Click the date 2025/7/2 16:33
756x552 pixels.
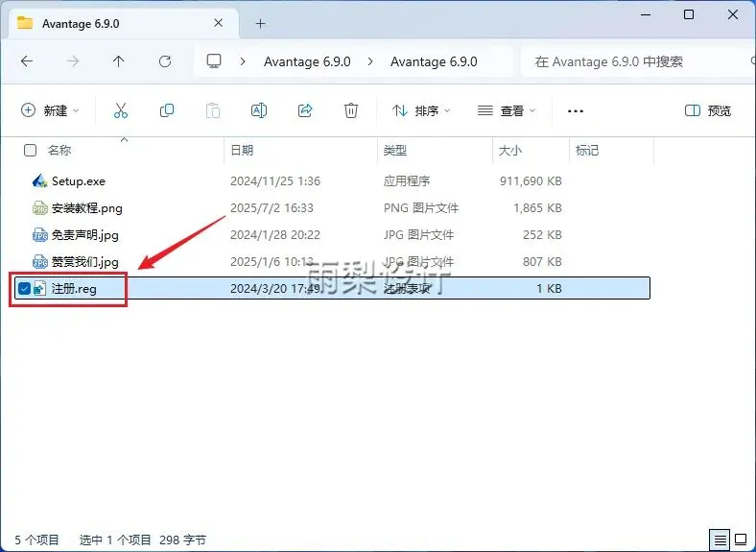tap(272, 208)
